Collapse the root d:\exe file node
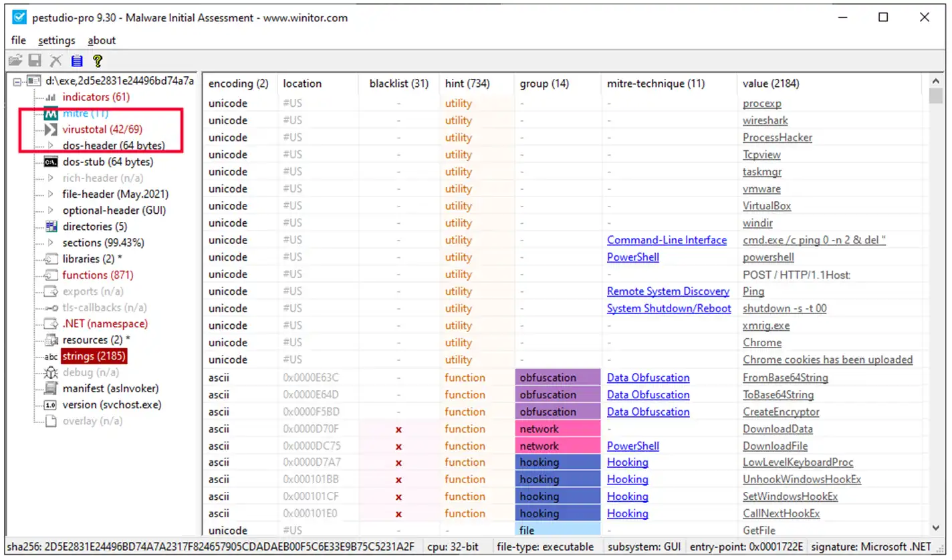The width and height of the screenshot is (952, 560). coord(18,82)
